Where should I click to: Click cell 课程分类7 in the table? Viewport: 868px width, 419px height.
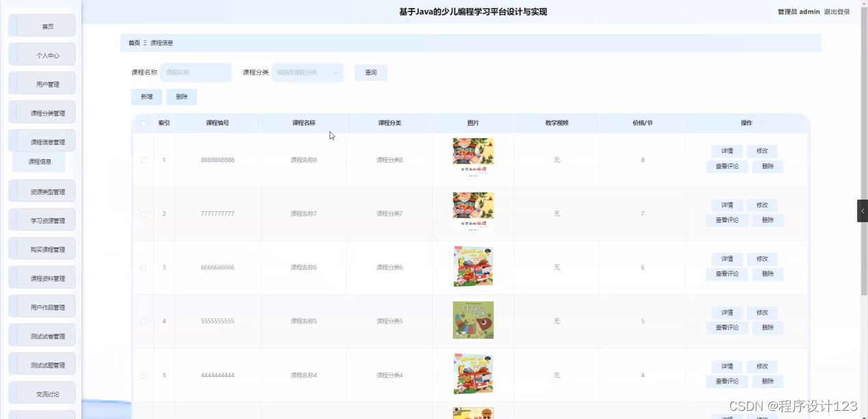pos(390,214)
